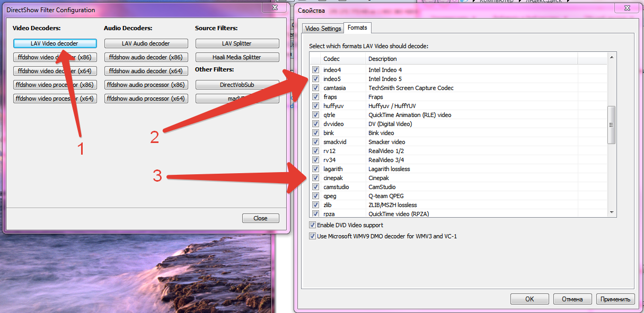Disable Microsoft WMV9 DMO decoder option
Viewport: 644px width, 313px height.
pyautogui.click(x=312, y=236)
